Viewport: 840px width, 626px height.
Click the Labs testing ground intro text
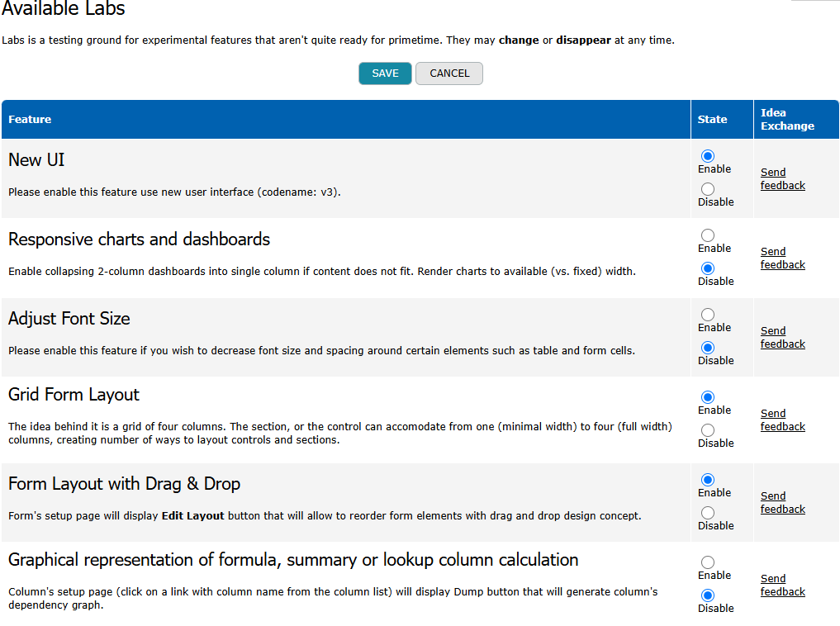[x=338, y=40]
